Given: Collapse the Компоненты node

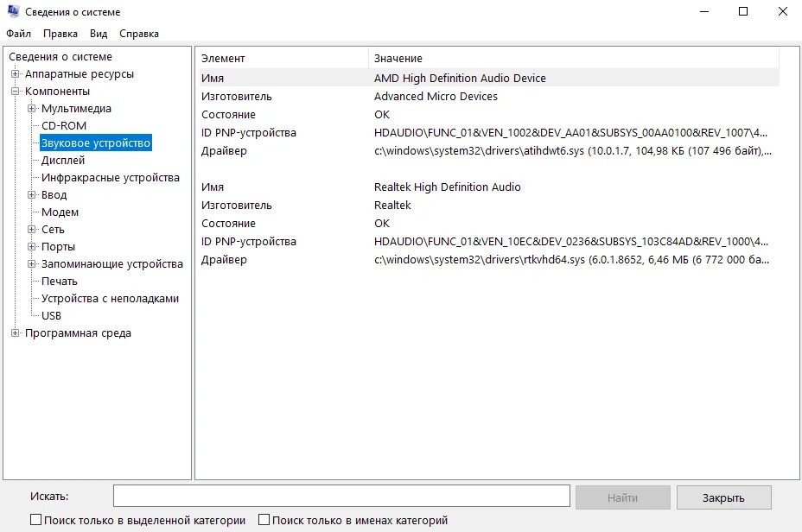Looking at the screenshot, I should coord(16,92).
